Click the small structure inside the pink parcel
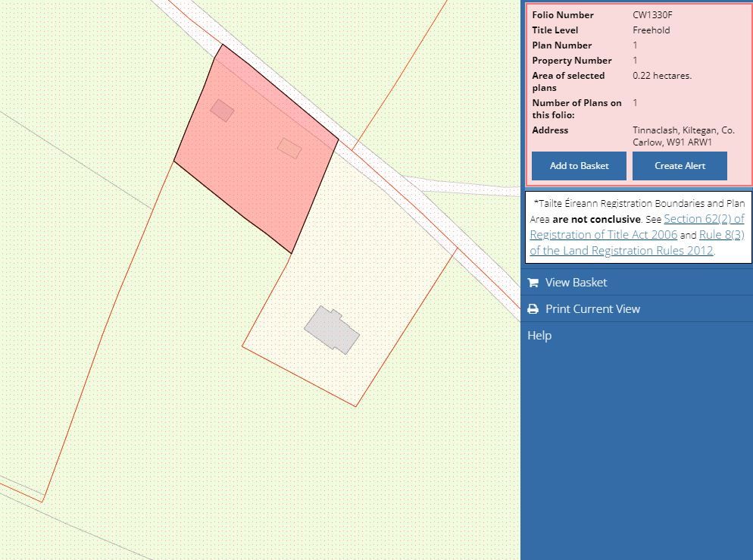Screen dimensions: 753x560 [221, 111]
